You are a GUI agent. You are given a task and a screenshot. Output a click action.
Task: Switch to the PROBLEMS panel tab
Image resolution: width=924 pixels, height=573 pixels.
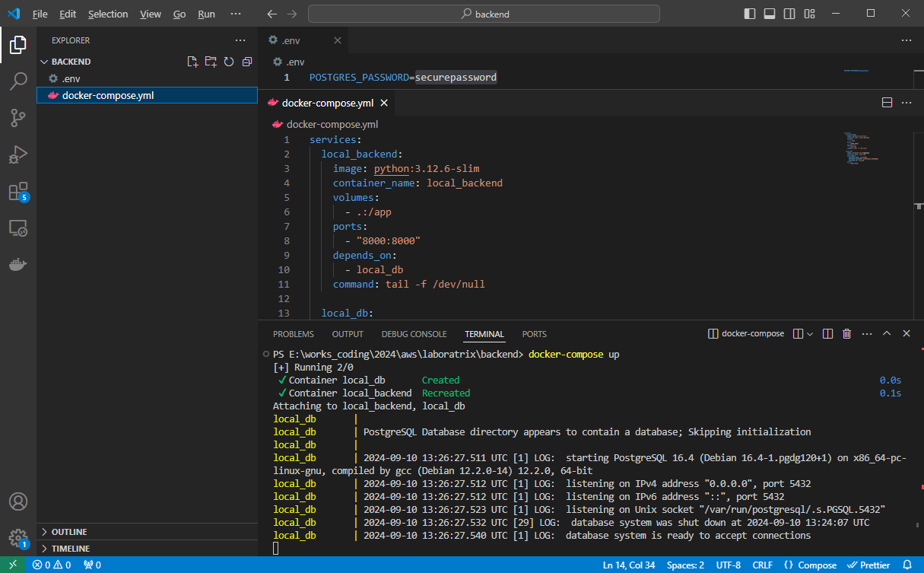[293, 334]
